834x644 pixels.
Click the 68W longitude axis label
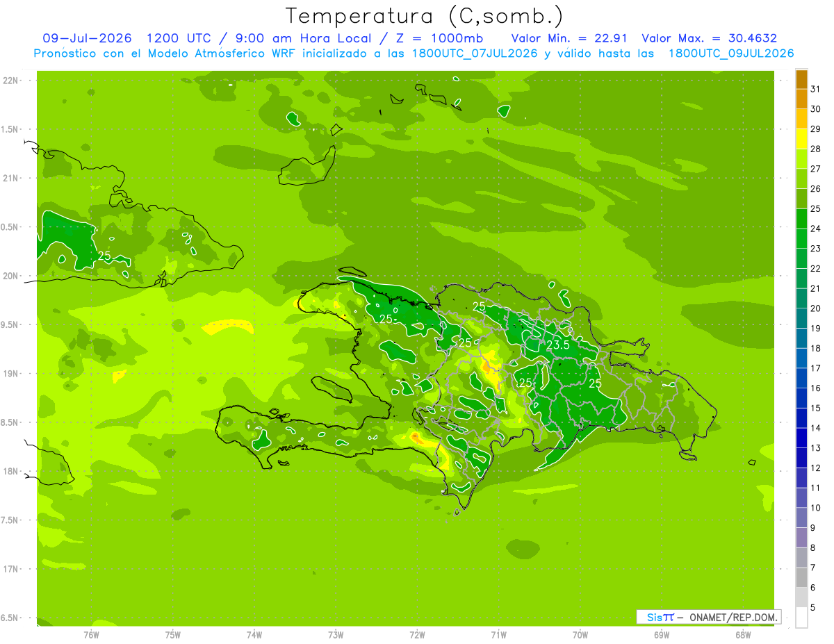tap(743, 634)
